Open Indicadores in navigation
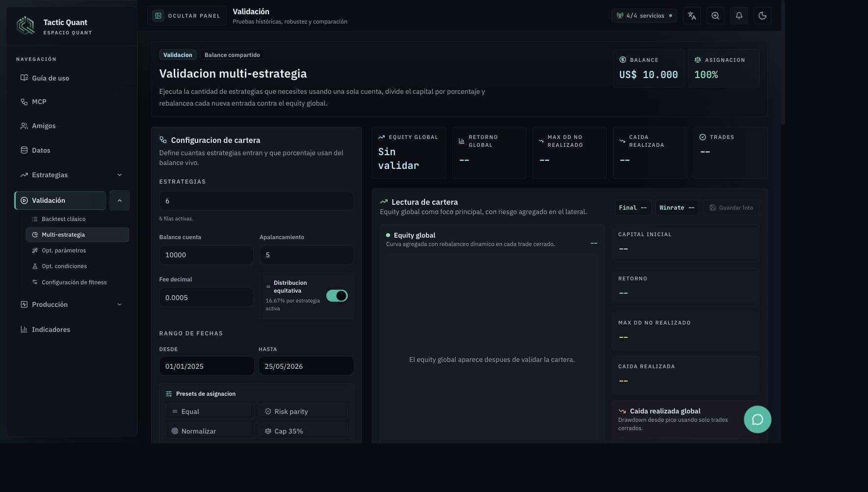The width and height of the screenshot is (868, 492). click(x=72, y=329)
